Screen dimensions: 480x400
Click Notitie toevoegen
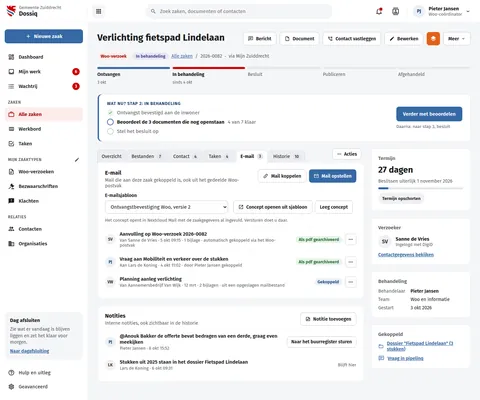[x=328, y=319]
